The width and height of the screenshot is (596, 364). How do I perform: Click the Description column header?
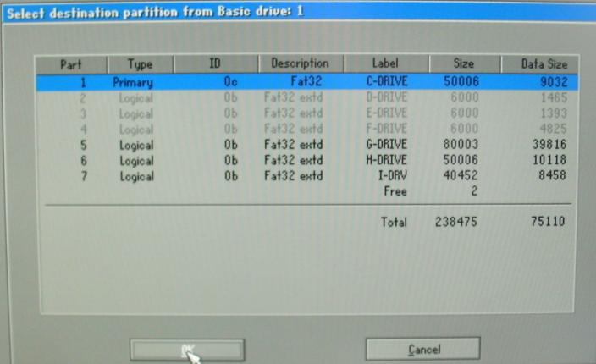301,63
